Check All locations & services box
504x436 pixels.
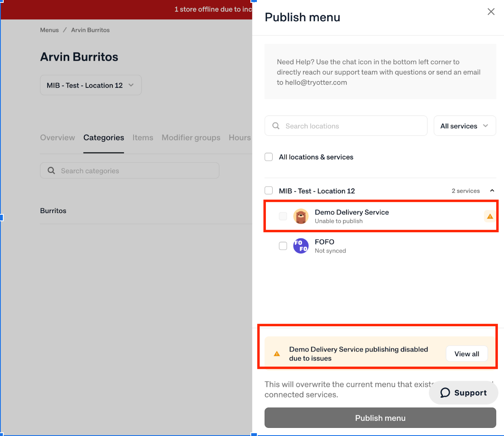click(269, 157)
